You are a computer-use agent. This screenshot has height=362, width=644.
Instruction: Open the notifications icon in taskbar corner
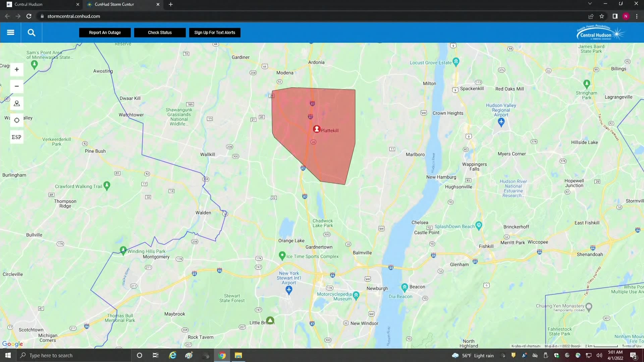pos(634,355)
